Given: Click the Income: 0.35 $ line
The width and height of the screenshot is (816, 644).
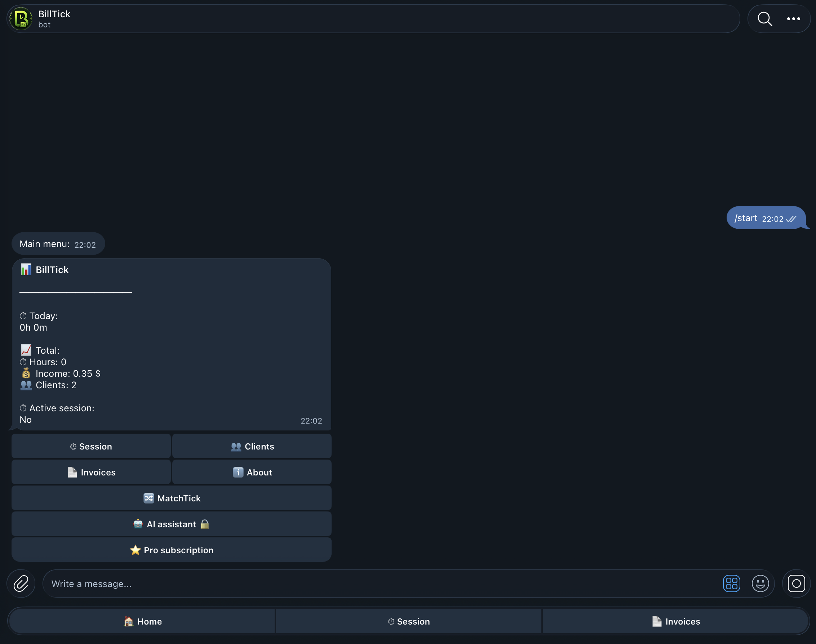Looking at the screenshot, I should point(60,373).
